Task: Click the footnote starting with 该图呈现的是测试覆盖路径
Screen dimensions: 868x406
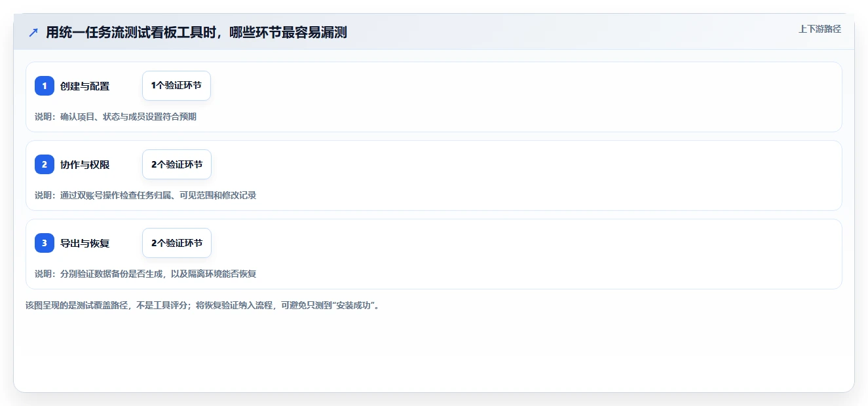Action: click(x=202, y=305)
